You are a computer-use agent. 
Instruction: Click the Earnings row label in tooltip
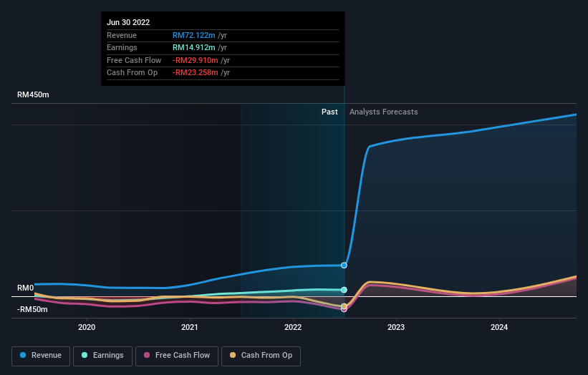point(122,47)
